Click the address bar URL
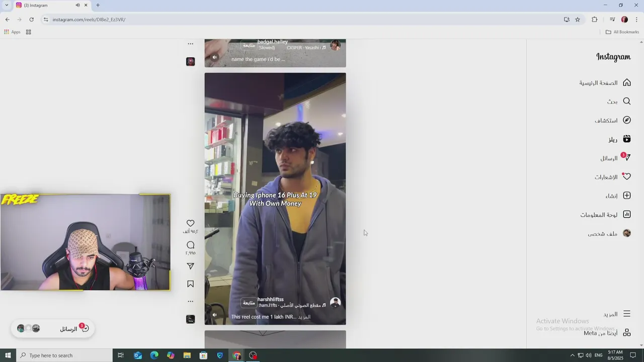Viewport: 644px width, 362px height. 89,20
